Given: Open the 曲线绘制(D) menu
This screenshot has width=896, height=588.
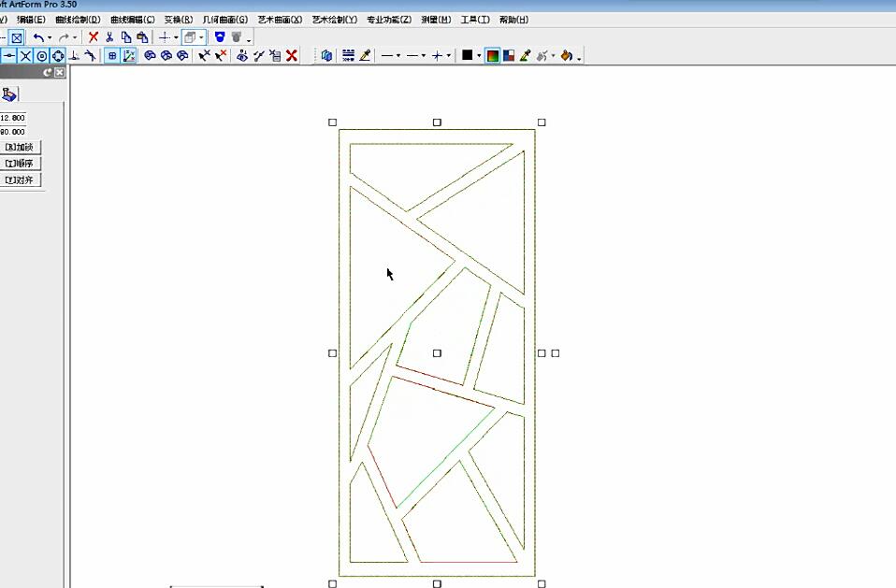Looking at the screenshot, I should point(79,20).
